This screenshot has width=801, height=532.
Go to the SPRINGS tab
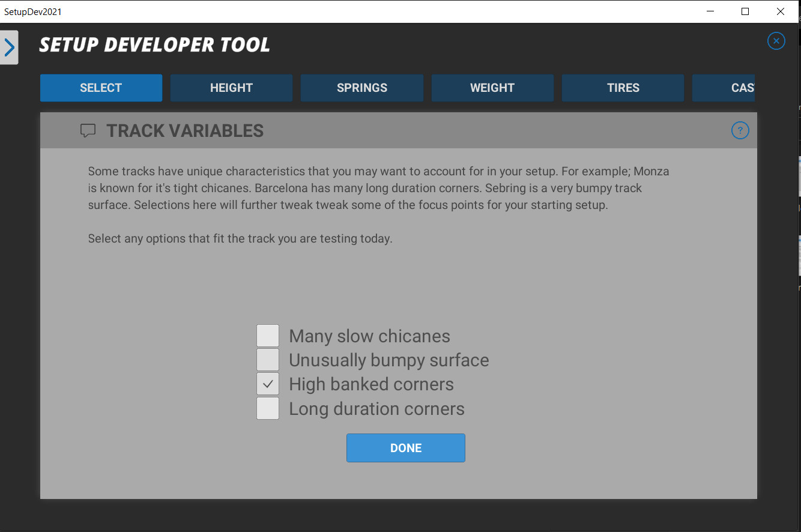(x=361, y=88)
